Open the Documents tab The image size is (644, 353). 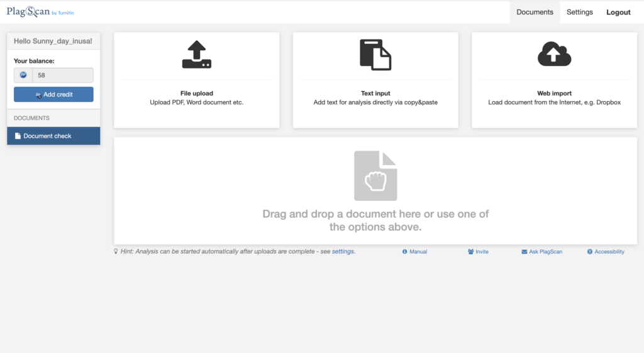pyautogui.click(x=535, y=12)
